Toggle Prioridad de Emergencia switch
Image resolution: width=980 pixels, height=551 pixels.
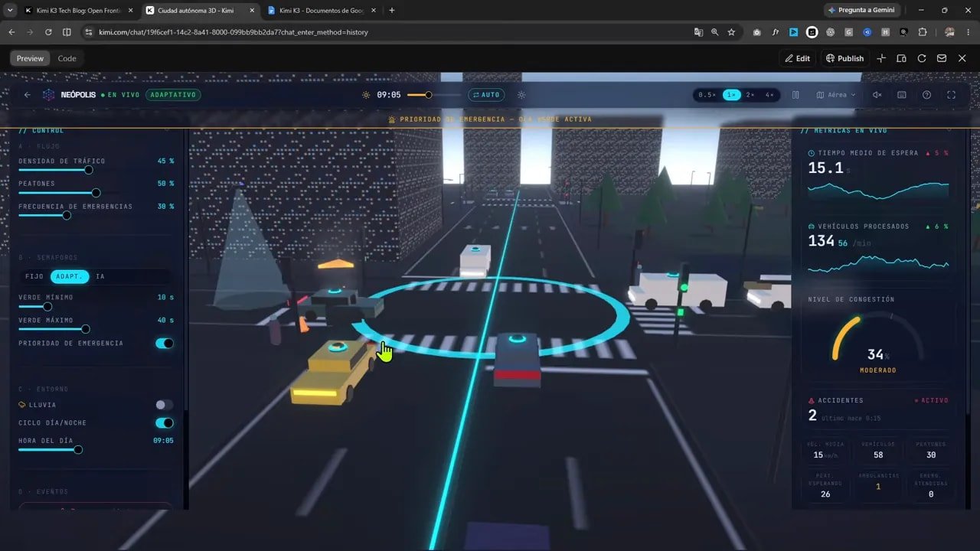coord(165,344)
